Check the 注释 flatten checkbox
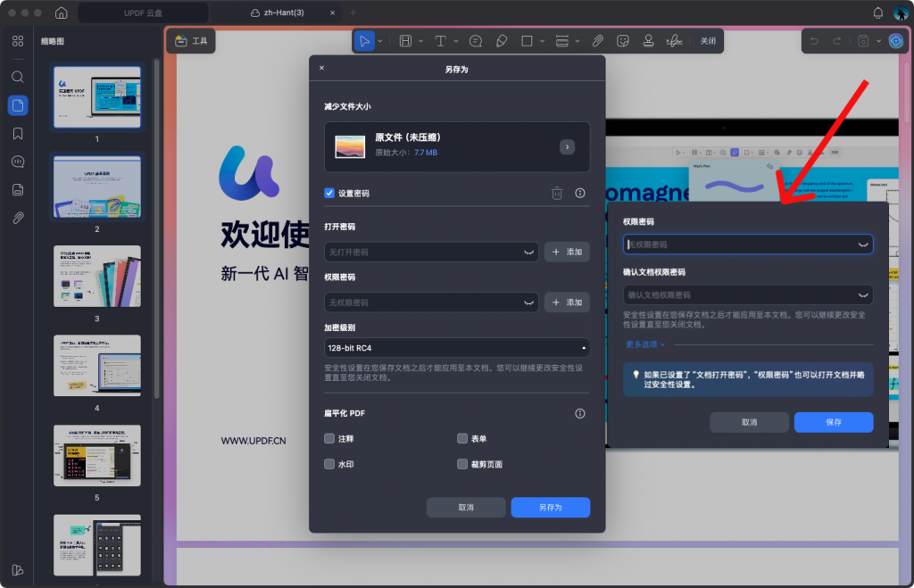The height and width of the screenshot is (588, 914). tap(329, 438)
